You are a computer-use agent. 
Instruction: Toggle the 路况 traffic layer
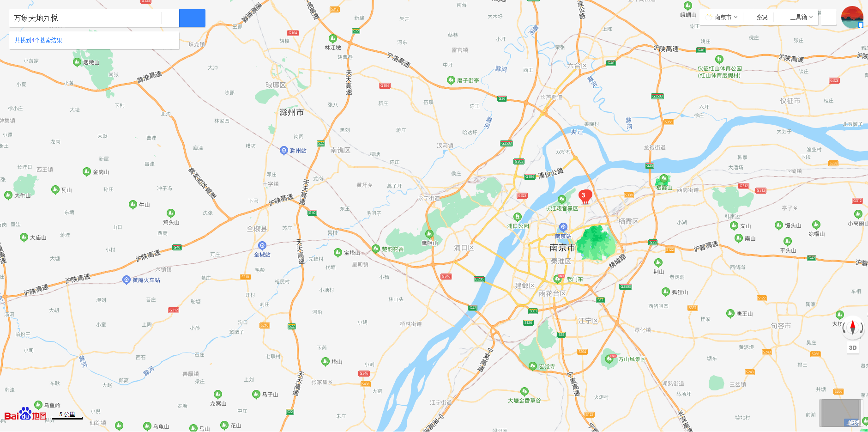click(x=762, y=17)
